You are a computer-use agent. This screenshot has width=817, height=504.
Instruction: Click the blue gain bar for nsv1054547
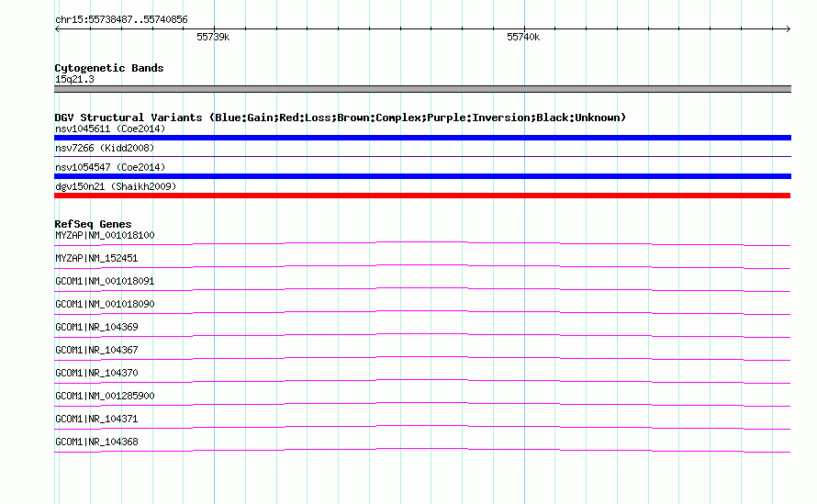[422, 176]
